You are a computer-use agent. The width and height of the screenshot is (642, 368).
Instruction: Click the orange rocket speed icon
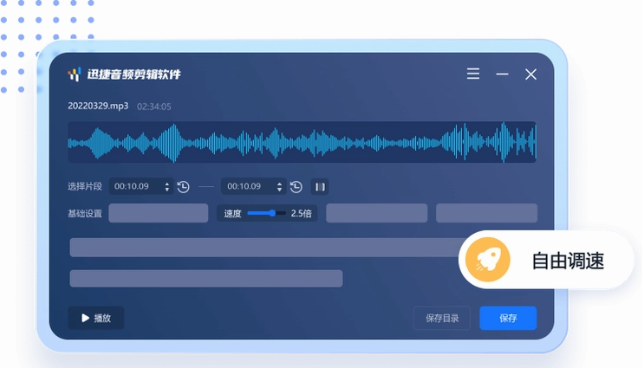point(488,260)
